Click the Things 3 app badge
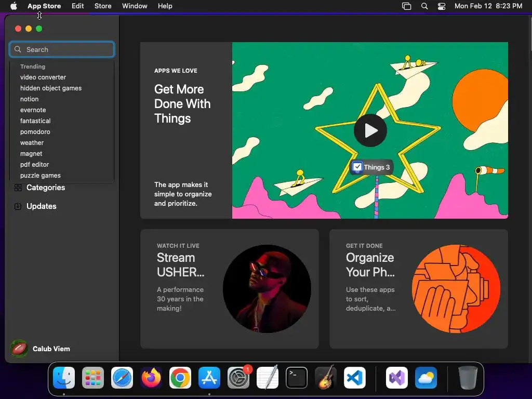Screen dimensions: 532x399 pos(371,167)
